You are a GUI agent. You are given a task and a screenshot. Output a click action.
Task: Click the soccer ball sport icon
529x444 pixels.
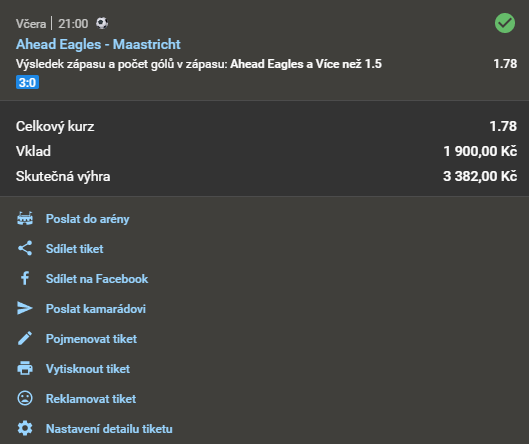coord(102,23)
